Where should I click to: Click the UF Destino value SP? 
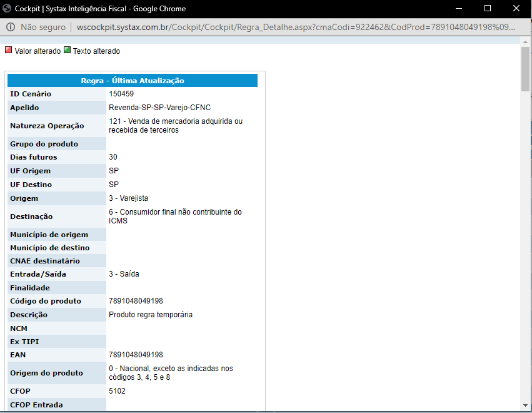coord(114,185)
